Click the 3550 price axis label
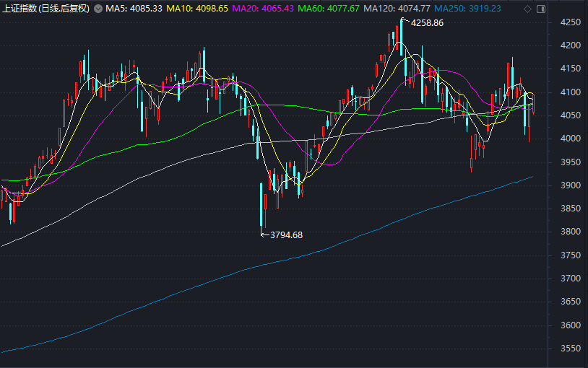 571,349
